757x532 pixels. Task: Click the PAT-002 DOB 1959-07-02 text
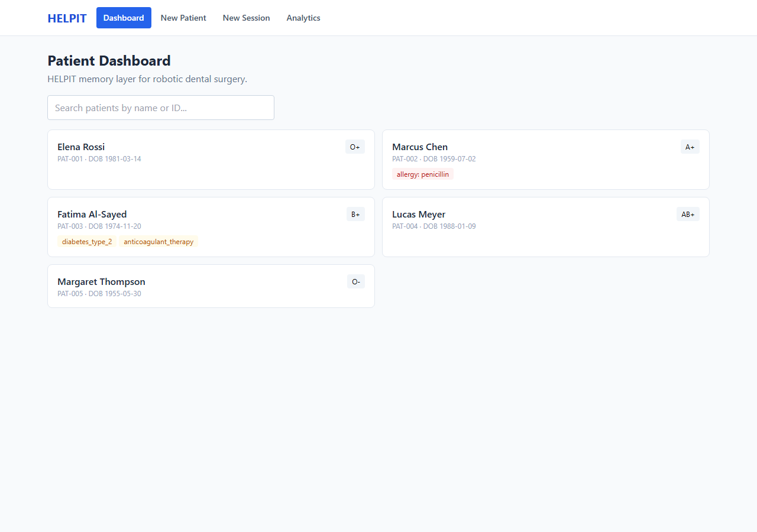tap(434, 159)
